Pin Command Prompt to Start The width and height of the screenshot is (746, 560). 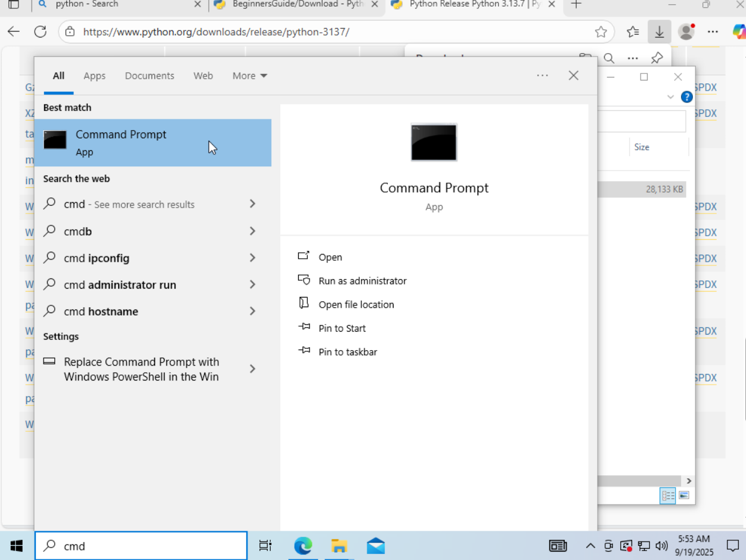pos(342,328)
